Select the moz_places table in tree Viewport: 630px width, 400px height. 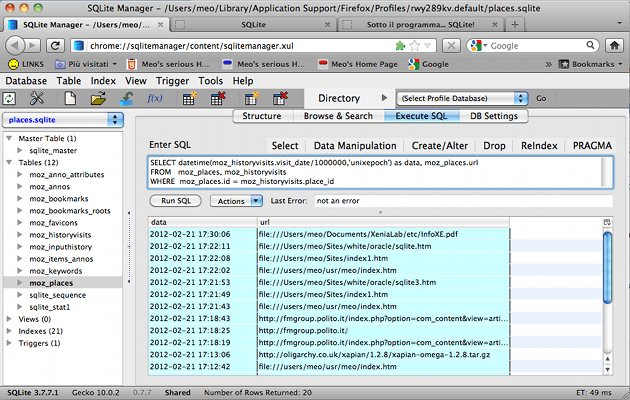pos(51,283)
